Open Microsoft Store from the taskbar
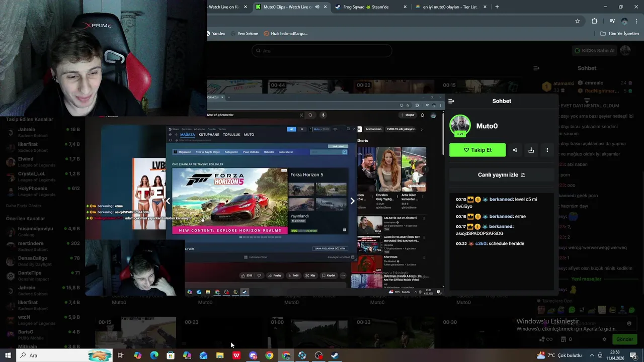Screen dimensions: 644x362 (171, 355)
